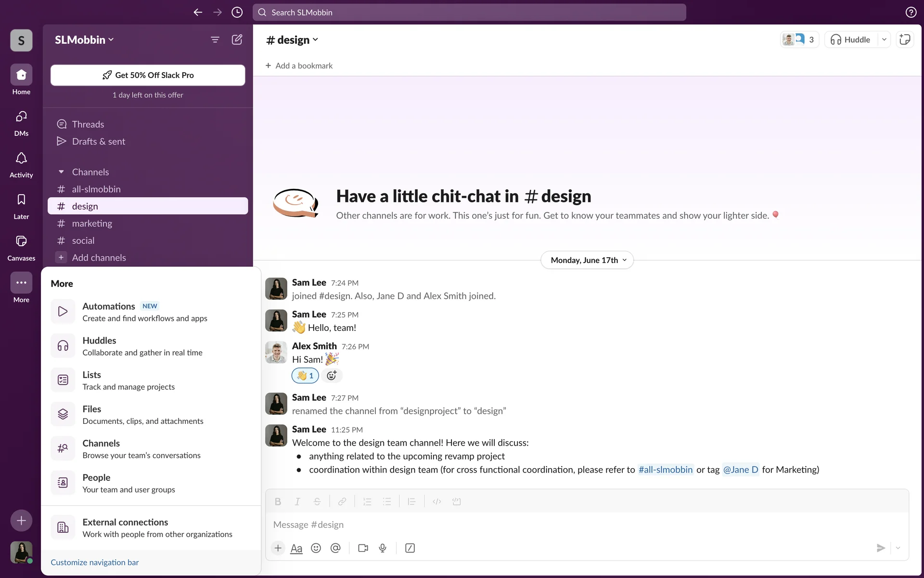Expand Huddle options dropdown arrow
Screen dimensions: 924x578
884,39
